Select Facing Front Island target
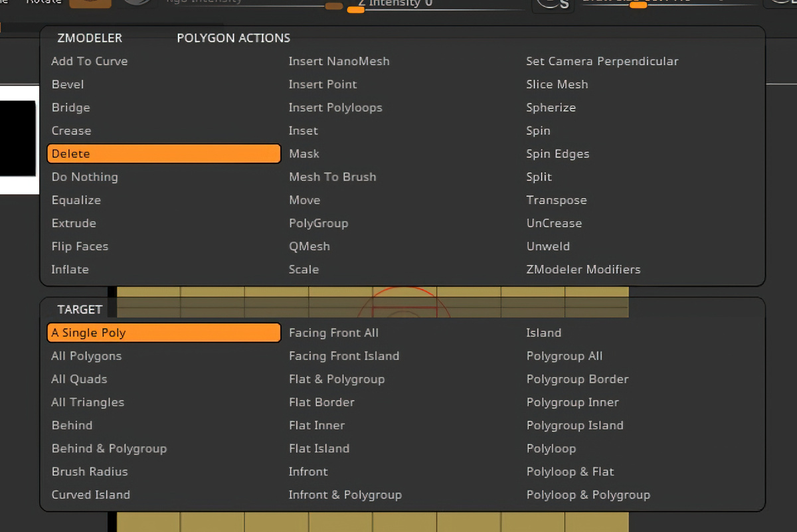 pos(344,356)
